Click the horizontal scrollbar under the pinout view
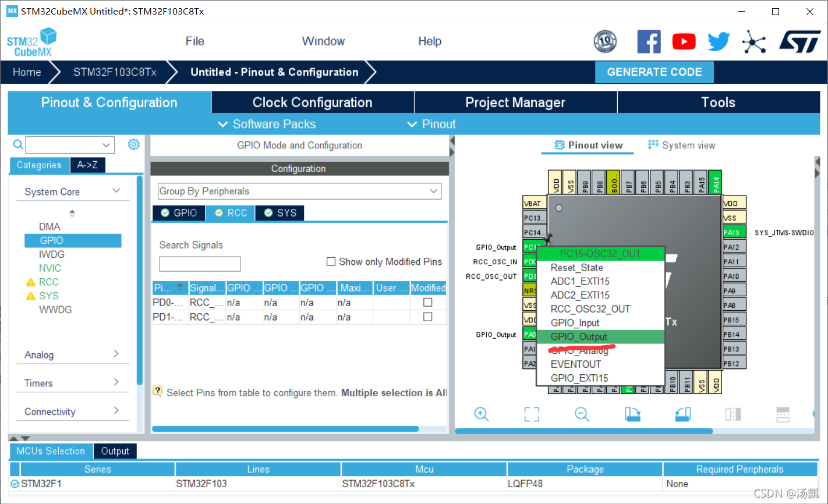 [584, 431]
